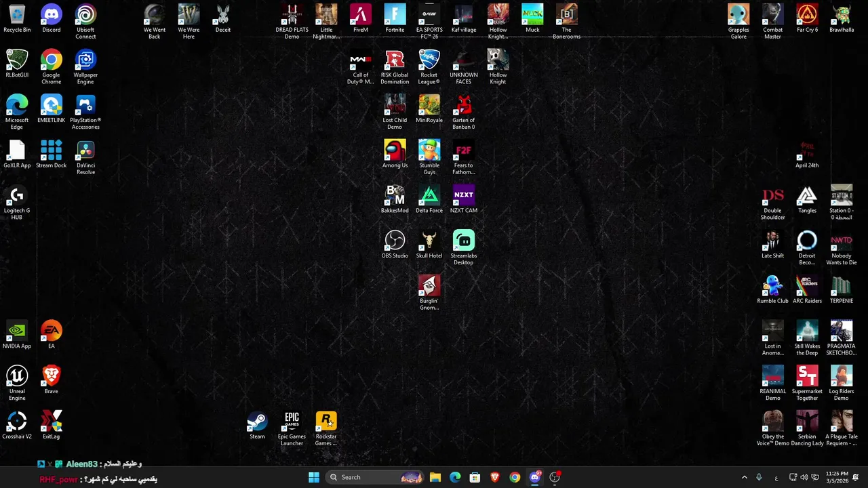Open Ubisoft Connect desktop shortcut
This screenshot has height=488, width=868.
85,22
